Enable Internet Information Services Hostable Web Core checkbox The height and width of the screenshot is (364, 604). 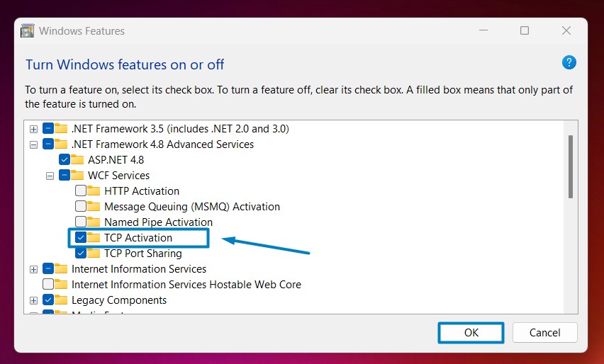(x=48, y=284)
